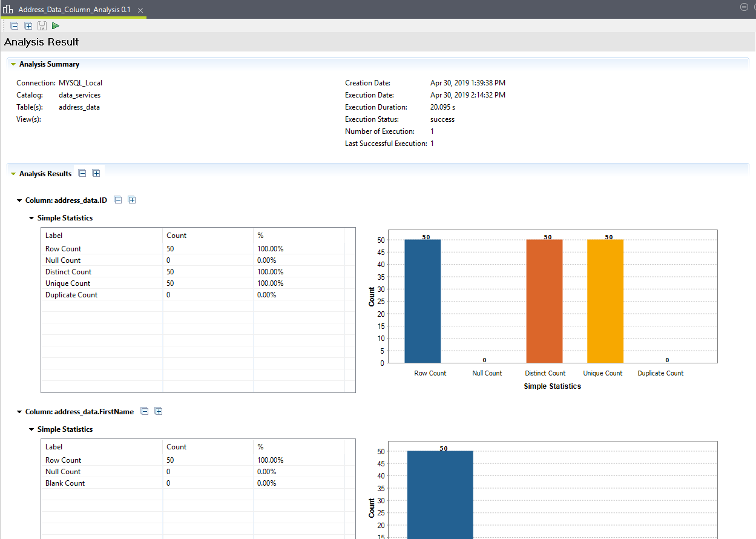Collapse the address_data.ID column details icon
Viewport: 756px width, 539px height.
[x=117, y=200]
